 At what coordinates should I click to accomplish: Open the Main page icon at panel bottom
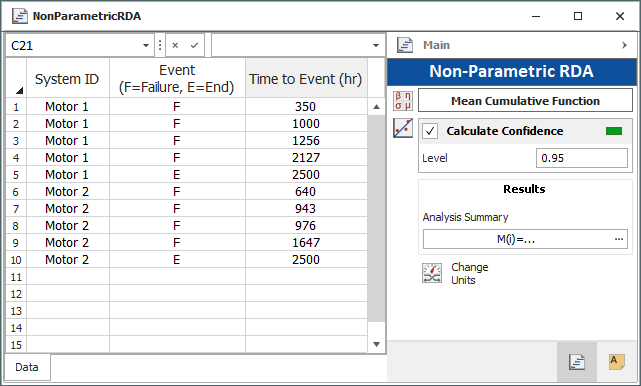pyautogui.click(x=577, y=362)
